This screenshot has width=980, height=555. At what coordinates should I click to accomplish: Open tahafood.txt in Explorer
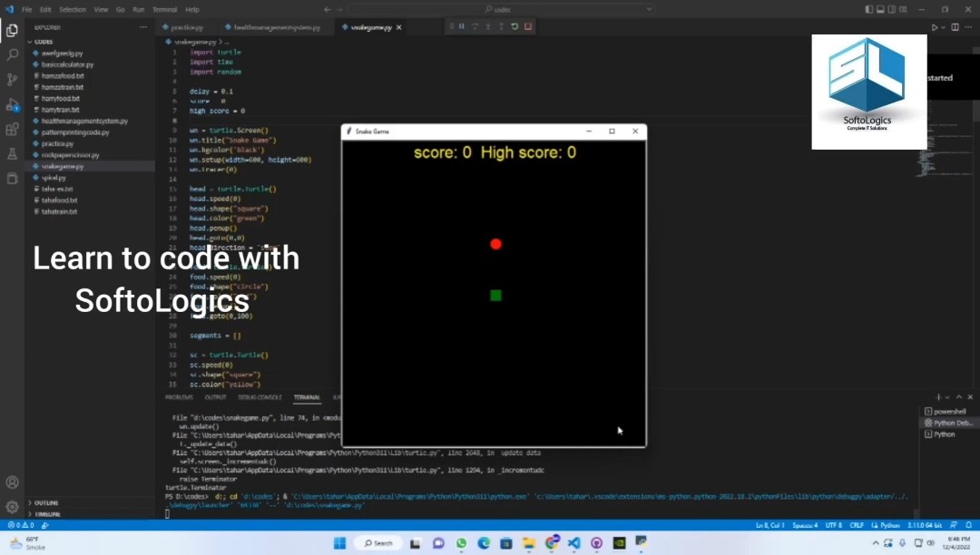click(x=59, y=200)
